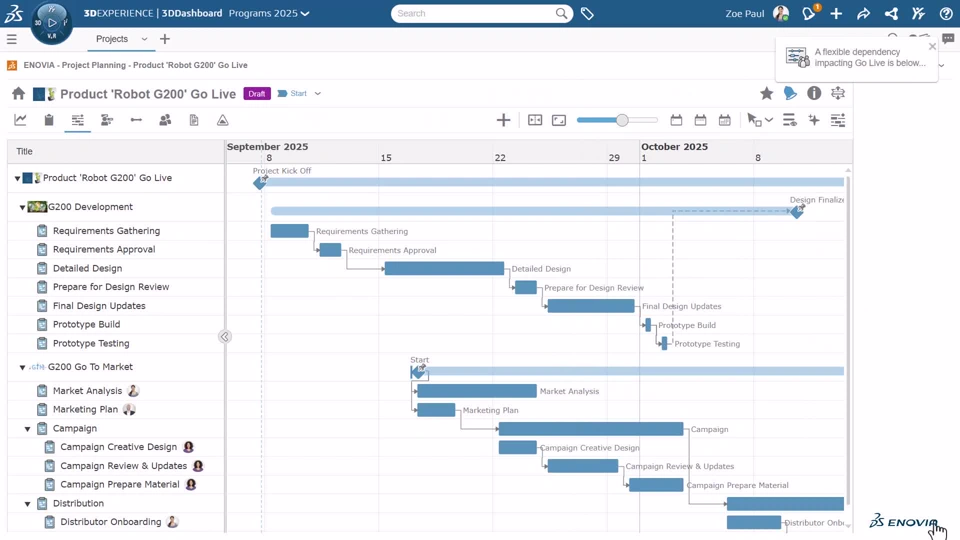Collapse Product 'Robot G200' Go Live row

(x=17, y=178)
